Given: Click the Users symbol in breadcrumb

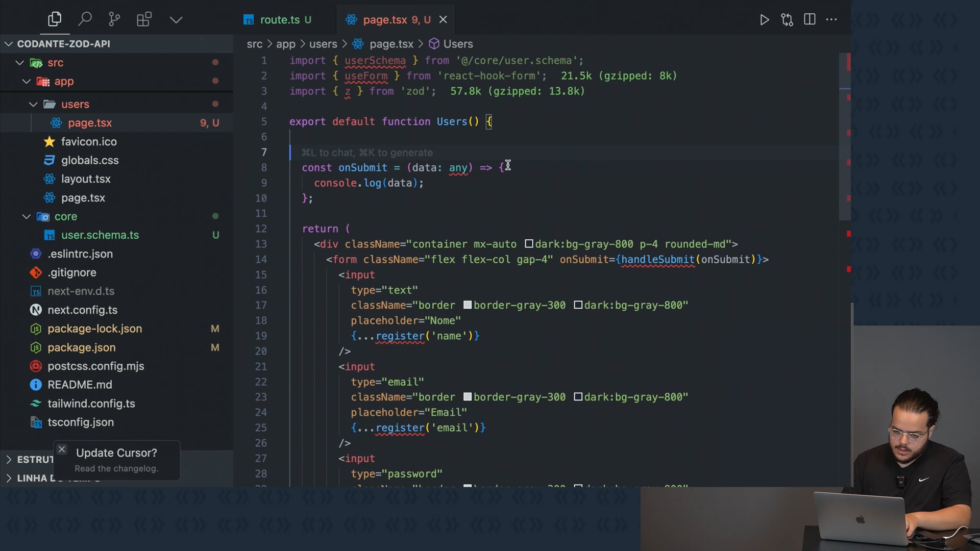Looking at the screenshot, I should pos(457,44).
